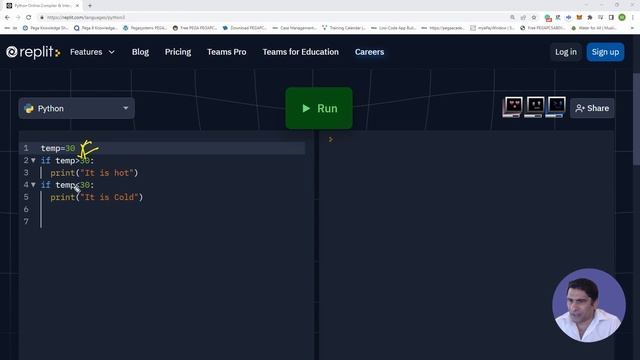This screenshot has width=640, height=360.
Task: Open the Blog page
Action: click(140, 52)
